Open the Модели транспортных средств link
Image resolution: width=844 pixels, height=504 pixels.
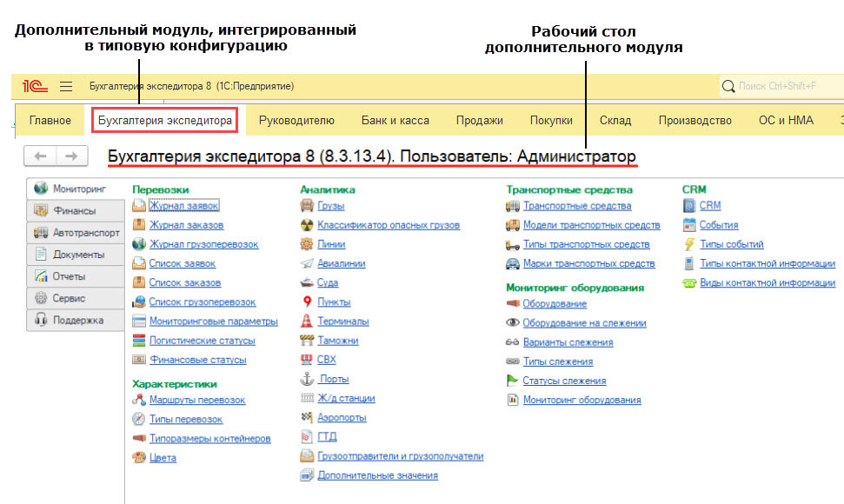pyautogui.click(x=592, y=225)
